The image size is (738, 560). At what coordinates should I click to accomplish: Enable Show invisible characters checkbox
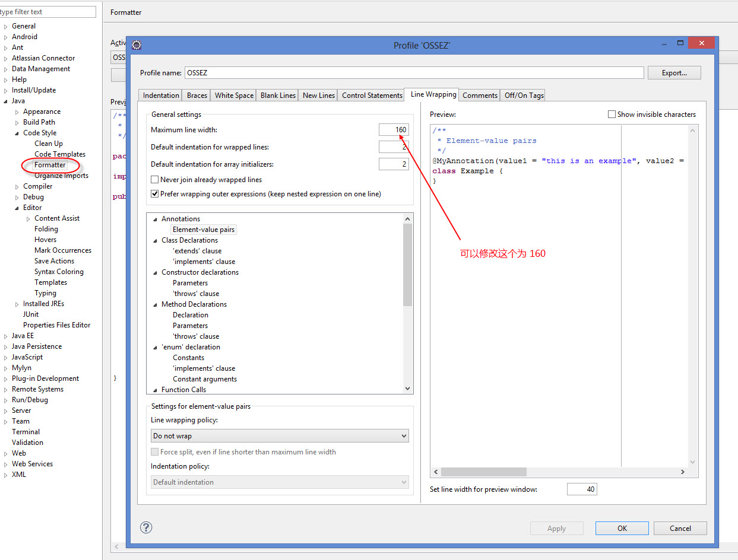pos(612,114)
